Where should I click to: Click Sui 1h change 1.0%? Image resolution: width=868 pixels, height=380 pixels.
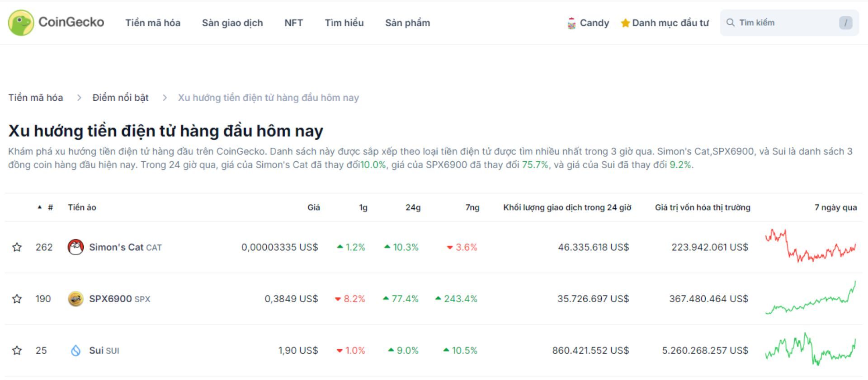click(x=351, y=350)
